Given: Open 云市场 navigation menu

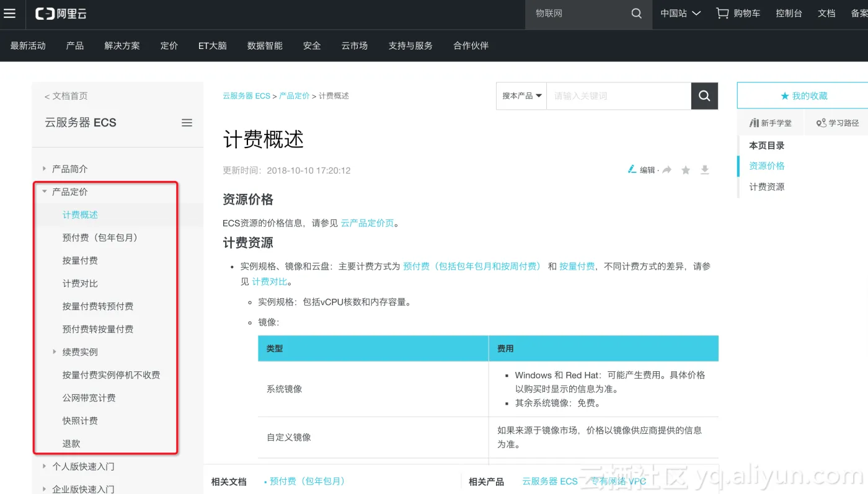Looking at the screenshot, I should [x=355, y=46].
